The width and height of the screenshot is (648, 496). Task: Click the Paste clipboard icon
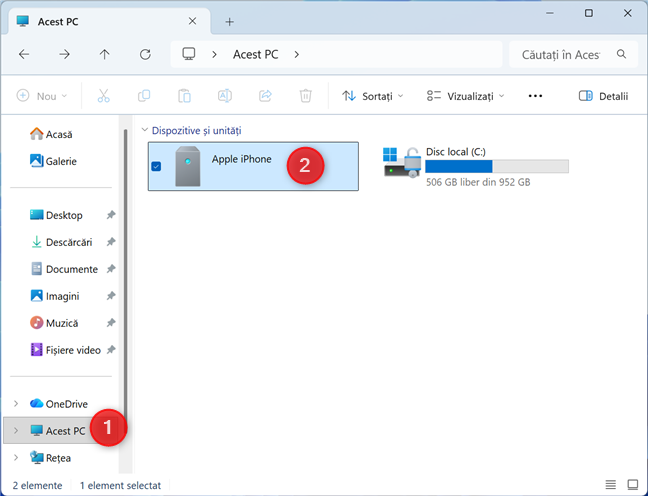coord(184,96)
